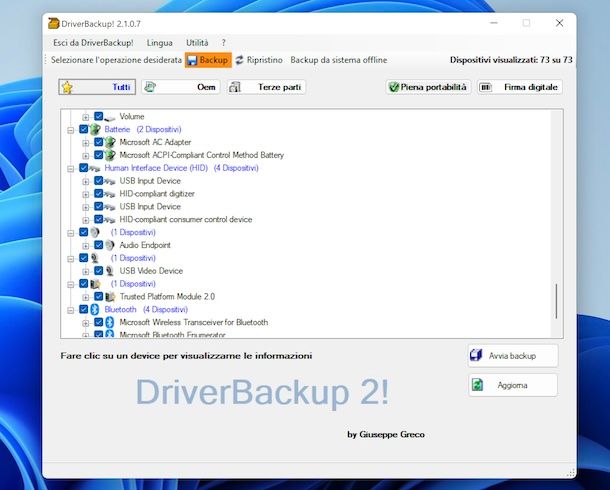Click the Ripristino restore arrows icon
Image resolution: width=610 pixels, height=490 pixels.
[x=240, y=61]
